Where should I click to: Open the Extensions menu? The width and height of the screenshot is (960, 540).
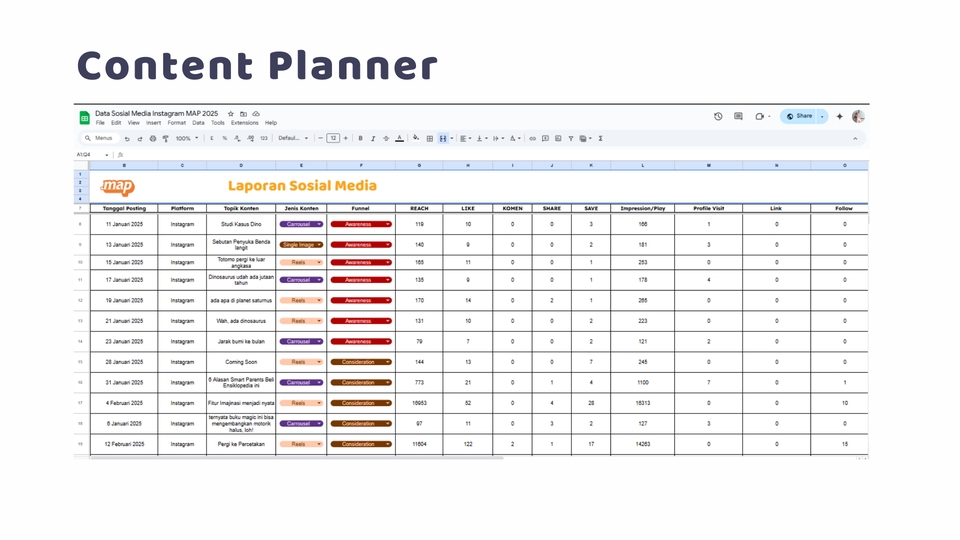pyautogui.click(x=244, y=123)
